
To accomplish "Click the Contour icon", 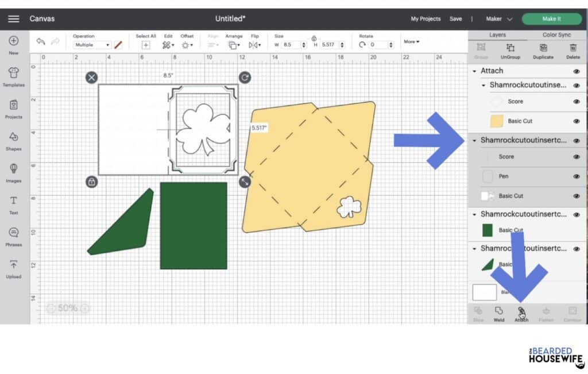I will point(572,313).
